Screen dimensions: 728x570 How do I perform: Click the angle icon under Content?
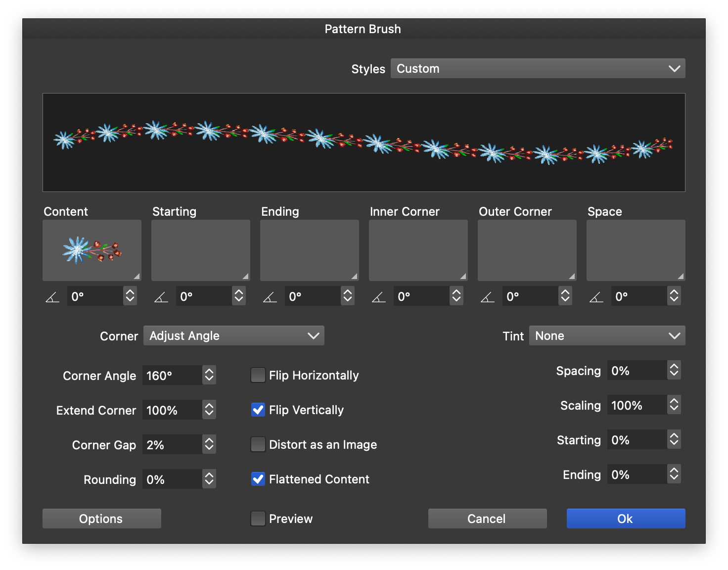pyautogui.click(x=52, y=297)
